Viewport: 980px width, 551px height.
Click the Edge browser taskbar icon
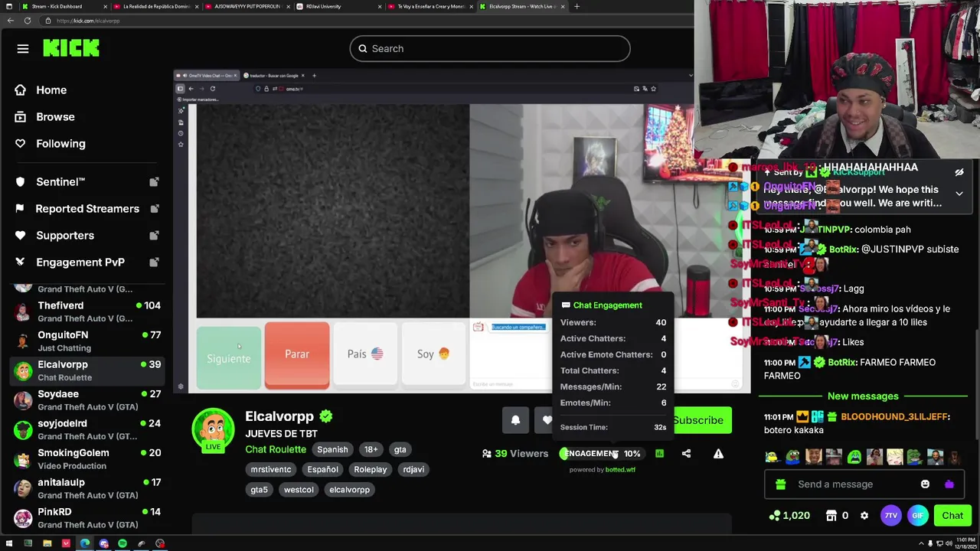coord(84,544)
